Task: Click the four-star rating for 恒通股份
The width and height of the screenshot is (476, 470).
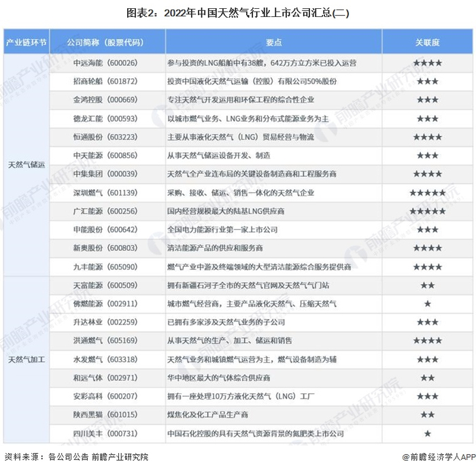Action: pos(428,137)
